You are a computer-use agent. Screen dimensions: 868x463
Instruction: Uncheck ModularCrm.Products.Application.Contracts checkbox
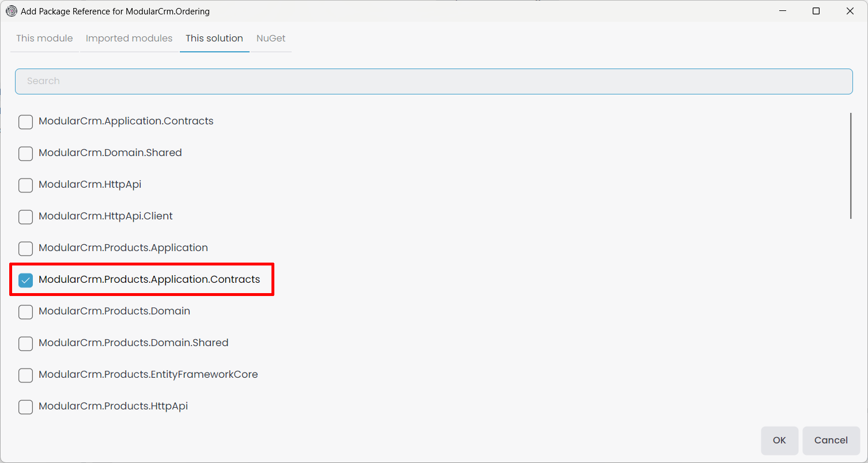(x=25, y=280)
